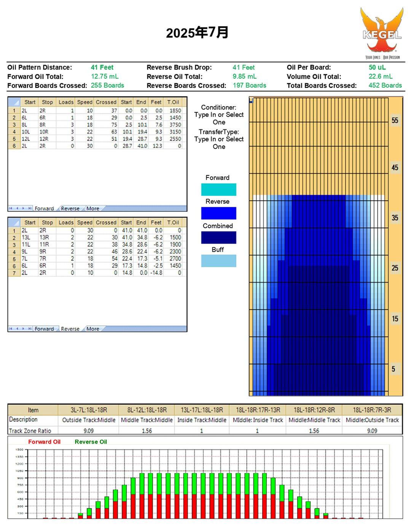Click the light blue Buff color swatch
The width and height of the screenshot is (411, 532).
coord(219,261)
